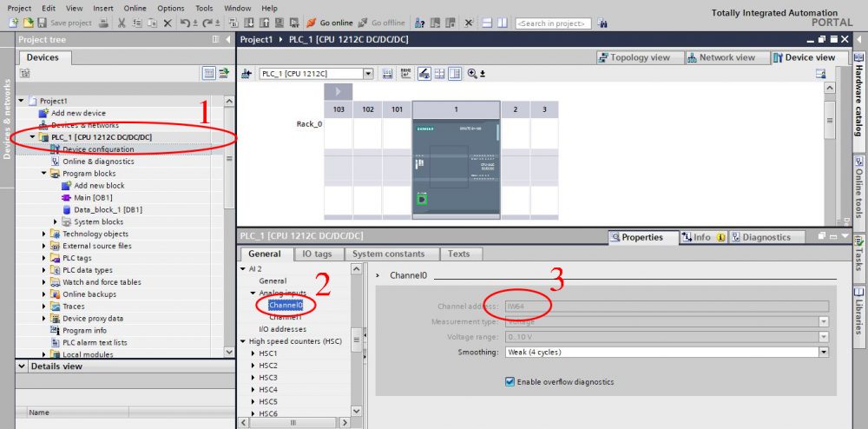868x429 pixels.
Task: Toggle the page-break grid icon in device toolbar
Action: (x=439, y=74)
